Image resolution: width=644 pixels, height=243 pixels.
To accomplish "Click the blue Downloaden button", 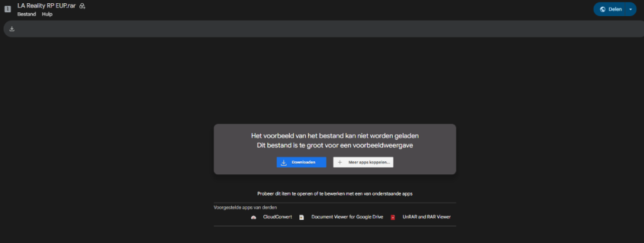I will point(301,162).
